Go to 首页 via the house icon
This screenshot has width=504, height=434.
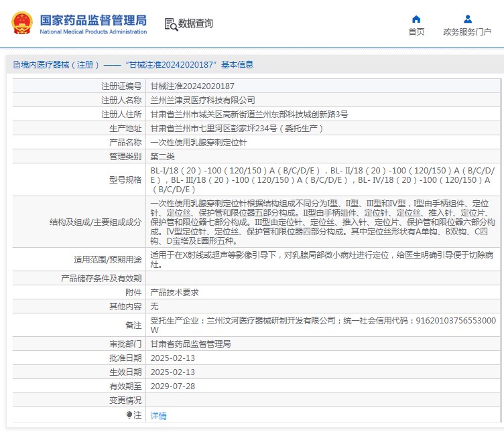tap(416, 19)
